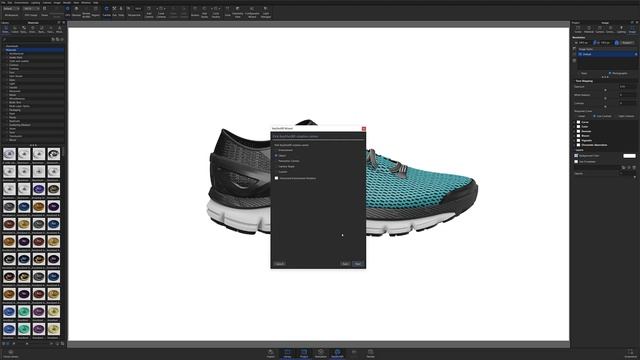
Task: Enable the Bloom checkbox
Action: tap(578, 136)
